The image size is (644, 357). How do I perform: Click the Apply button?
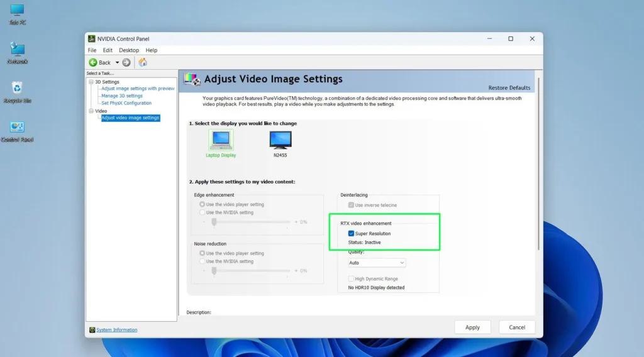(x=472, y=327)
